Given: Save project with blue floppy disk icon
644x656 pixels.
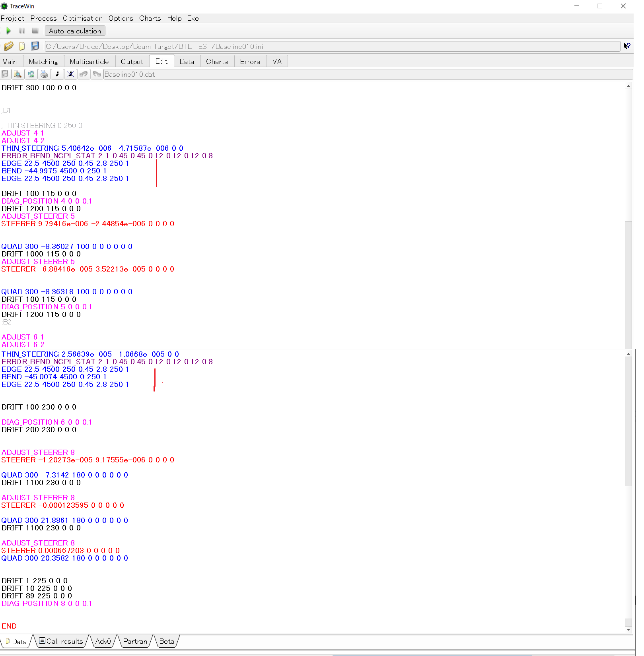Looking at the screenshot, I should click(35, 46).
